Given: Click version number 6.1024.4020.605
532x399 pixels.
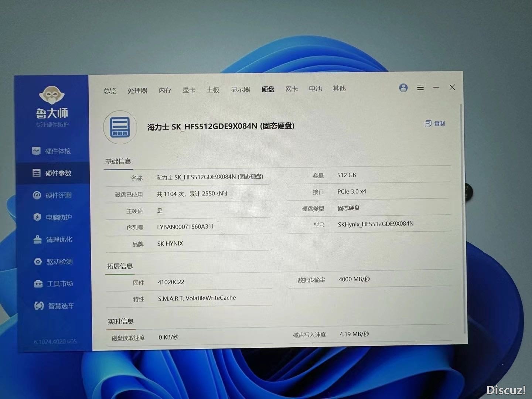Looking at the screenshot, I should coord(55,341).
